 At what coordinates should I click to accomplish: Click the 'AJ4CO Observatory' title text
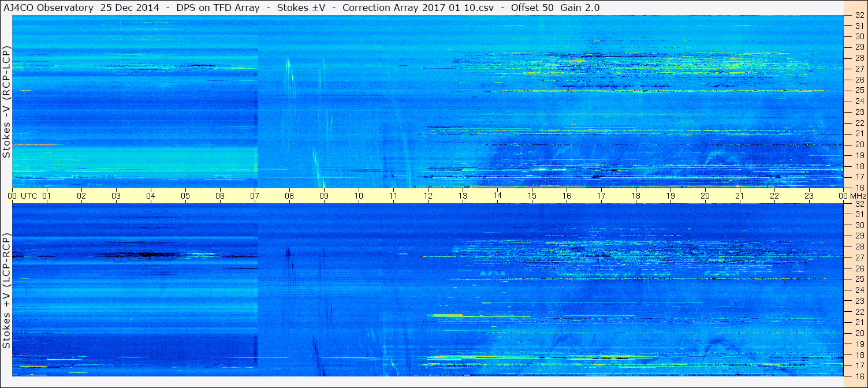[48, 8]
